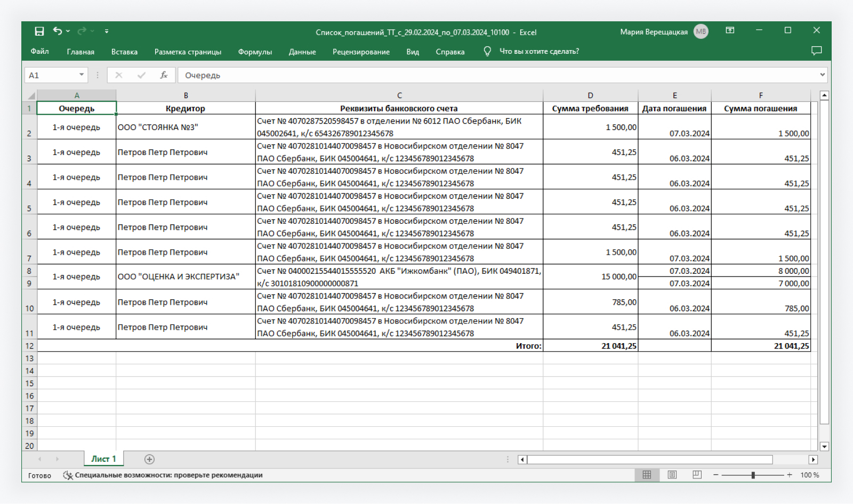
Task: Select cell ООО "ОЦЕНКА И ЭКСПЕРТИЗА"
Action: coord(186,277)
